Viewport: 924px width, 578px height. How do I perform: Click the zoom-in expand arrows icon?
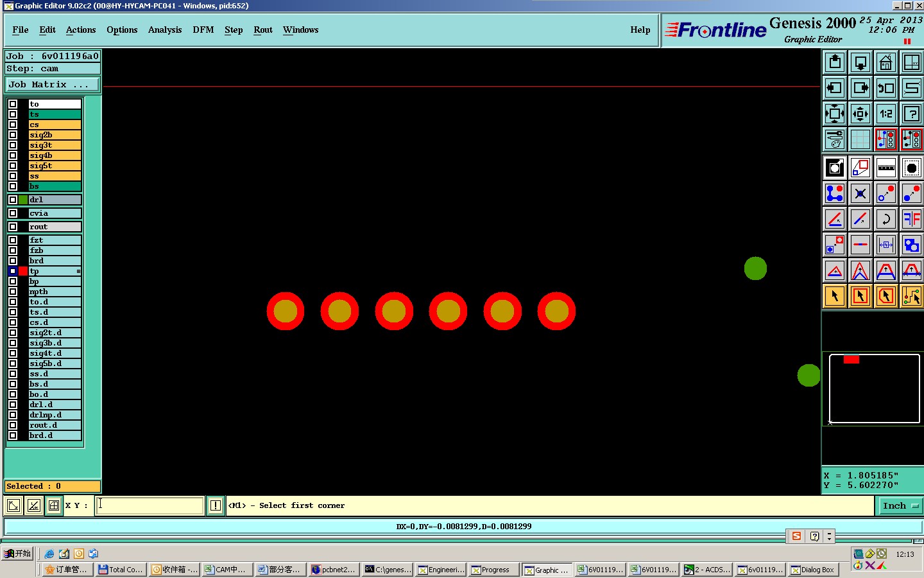pos(834,114)
